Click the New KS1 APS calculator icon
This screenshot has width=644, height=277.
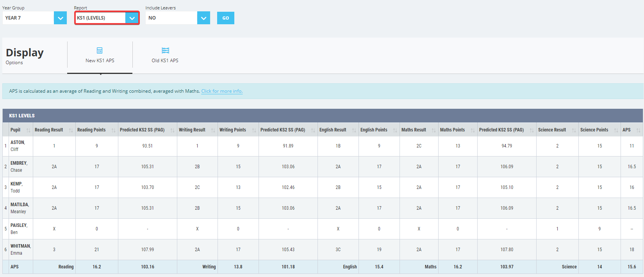[x=100, y=50]
